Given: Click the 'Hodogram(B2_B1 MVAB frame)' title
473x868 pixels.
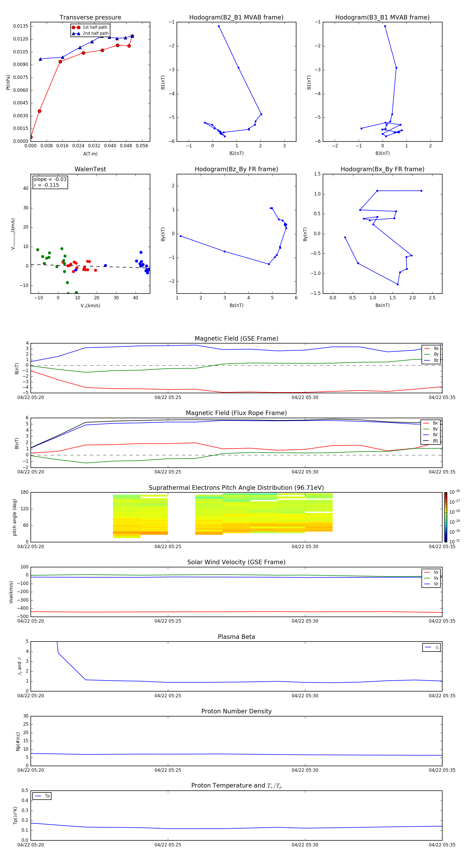Looking at the screenshot, I should tap(236, 17).
